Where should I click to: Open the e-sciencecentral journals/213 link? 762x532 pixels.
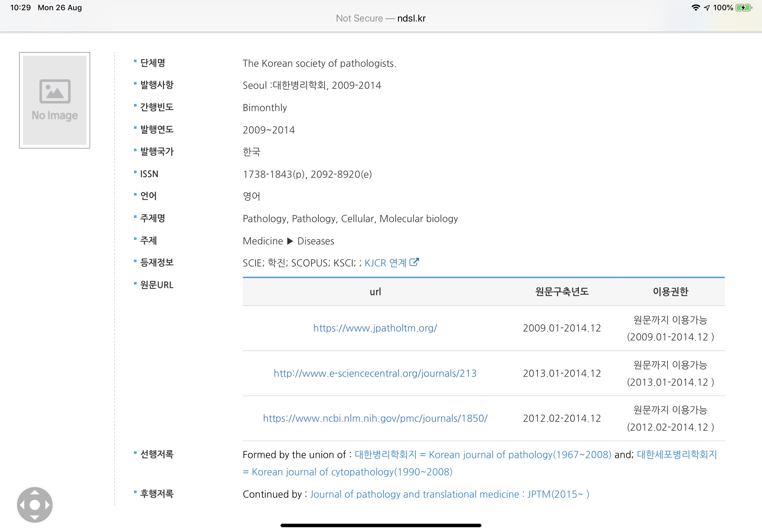(375, 373)
